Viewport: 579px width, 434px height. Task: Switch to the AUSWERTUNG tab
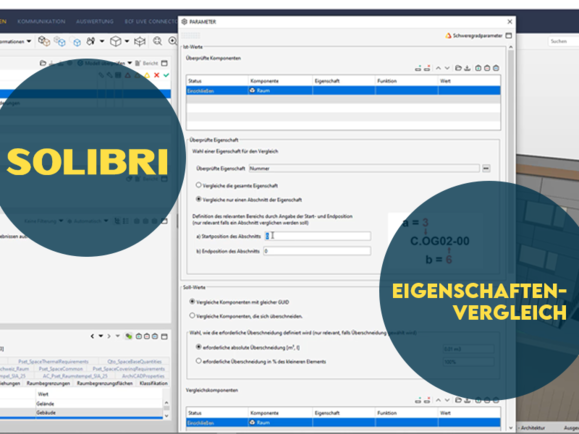click(95, 21)
